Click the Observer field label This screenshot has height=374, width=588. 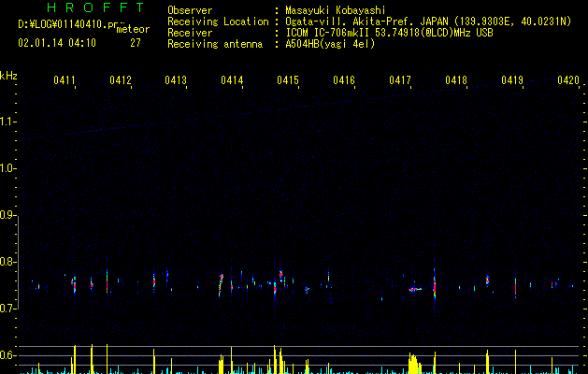[x=190, y=10]
